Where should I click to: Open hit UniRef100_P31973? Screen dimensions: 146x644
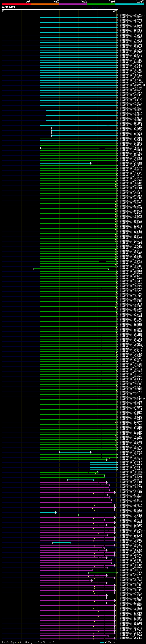131,165
